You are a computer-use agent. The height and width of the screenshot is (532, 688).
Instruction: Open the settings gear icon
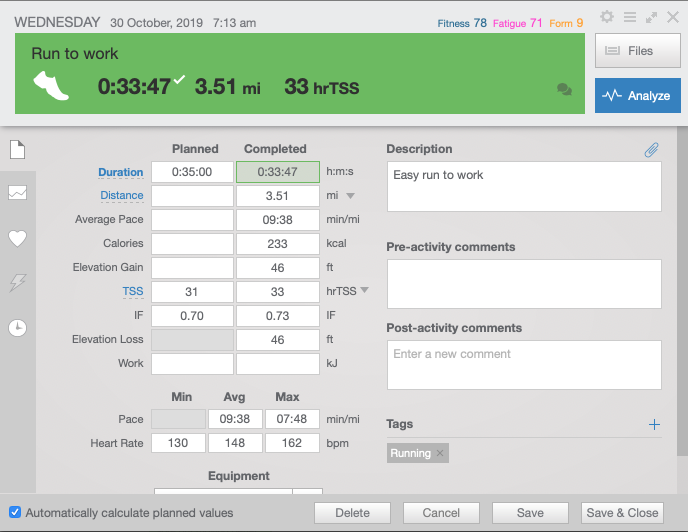pos(607,17)
